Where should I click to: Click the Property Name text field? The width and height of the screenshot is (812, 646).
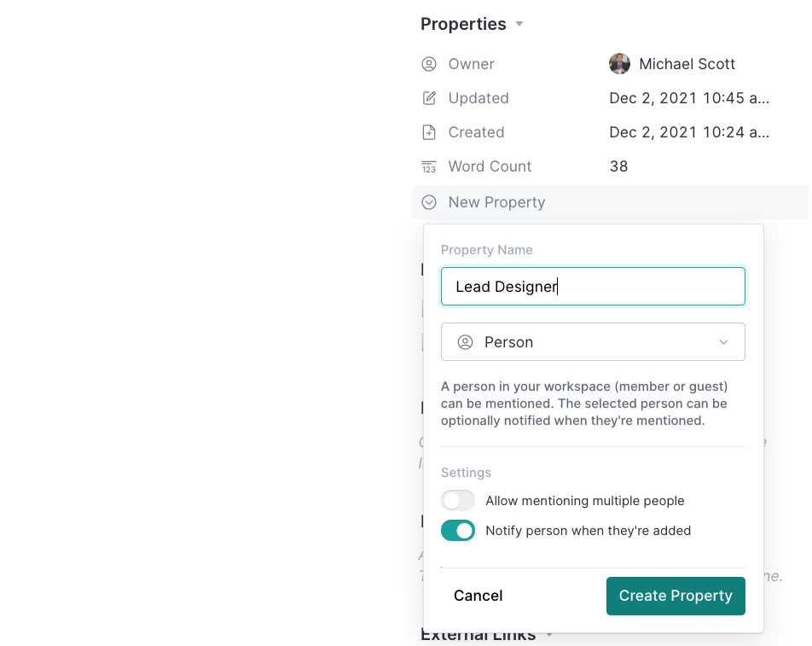click(593, 287)
